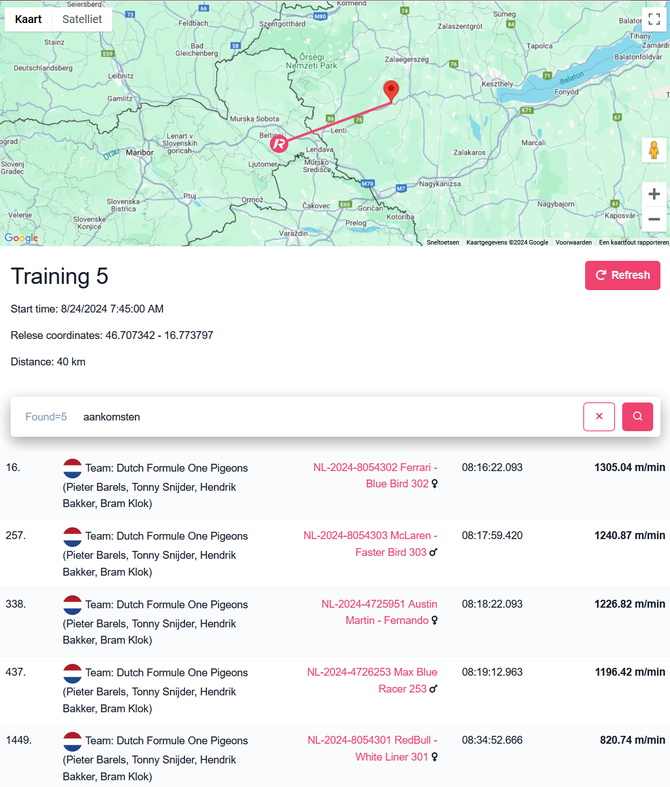
Task: Open pigeon Ferrari - Blue Bird 302
Action: [x=375, y=476]
